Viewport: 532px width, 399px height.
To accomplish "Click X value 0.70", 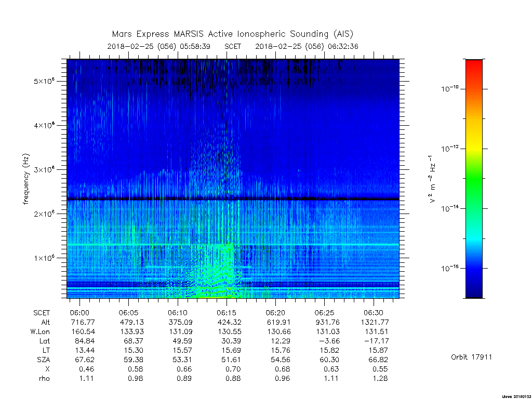I will tap(233, 369).
